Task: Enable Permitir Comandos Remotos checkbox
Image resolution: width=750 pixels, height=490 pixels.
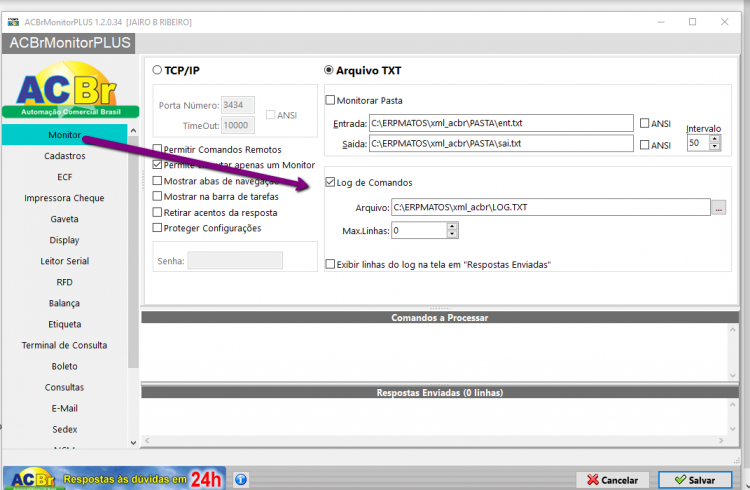Action: [157, 149]
